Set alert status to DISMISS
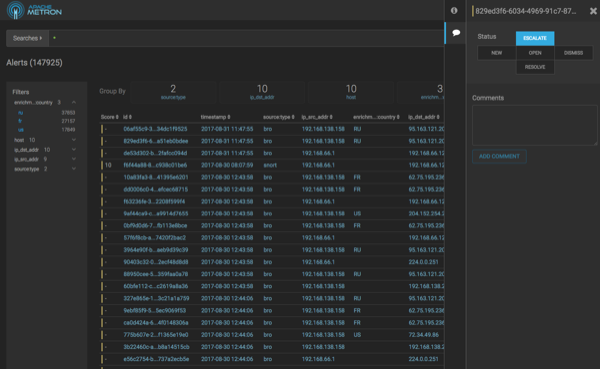Image resolution: width=600 pixels, height=369 pixels. [573, 53]
